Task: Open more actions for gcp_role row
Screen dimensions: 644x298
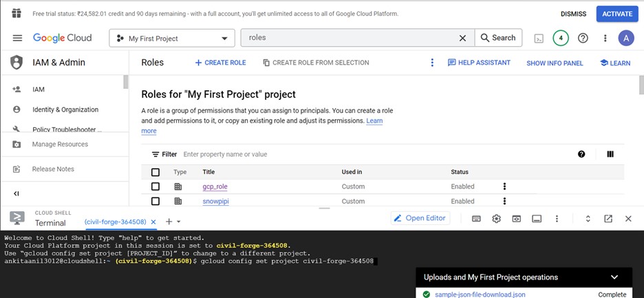Action: [504, 187]
